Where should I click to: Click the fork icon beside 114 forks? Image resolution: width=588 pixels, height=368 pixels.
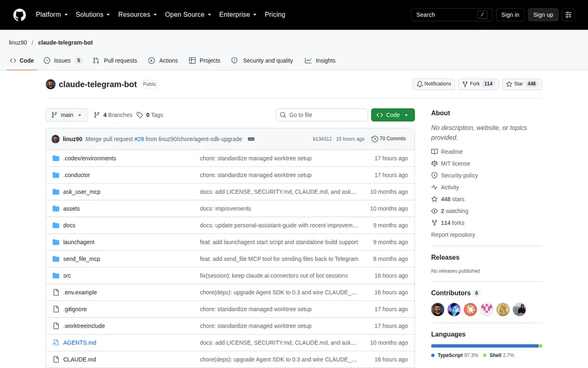434,223
